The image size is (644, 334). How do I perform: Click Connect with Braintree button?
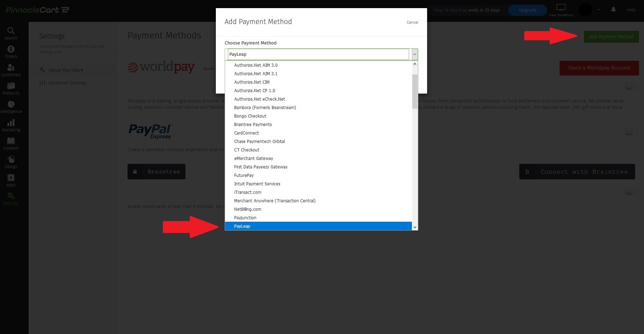pyautogui.click(x=577, y=172)
